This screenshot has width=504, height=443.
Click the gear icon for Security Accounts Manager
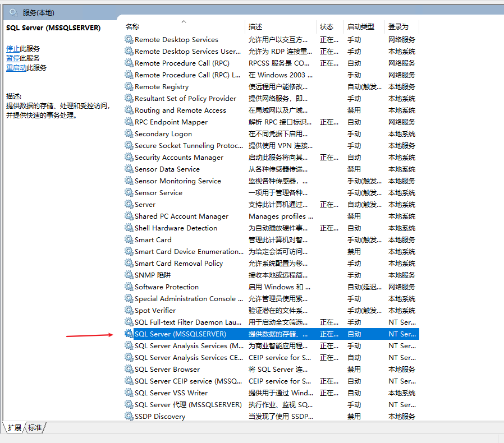point(129,157)
